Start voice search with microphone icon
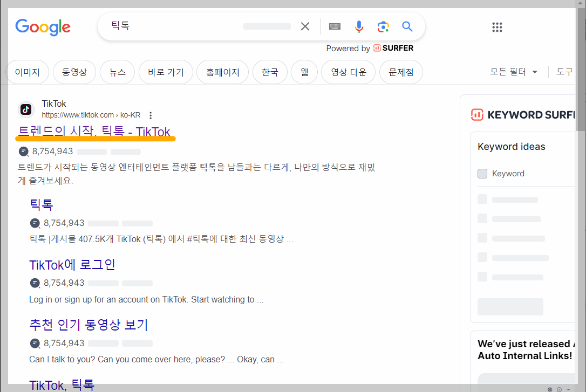586x392 pixels. [x=359, y=26]
